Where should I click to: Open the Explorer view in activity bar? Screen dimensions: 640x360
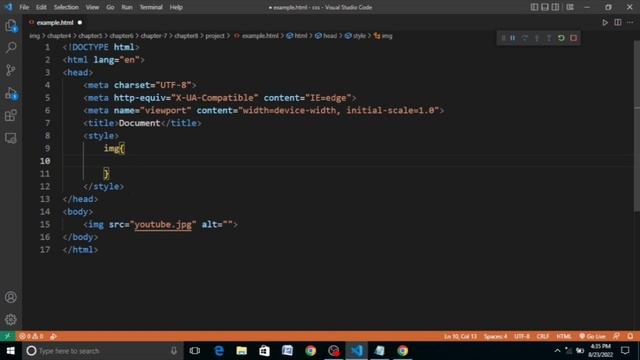(11, 26)
